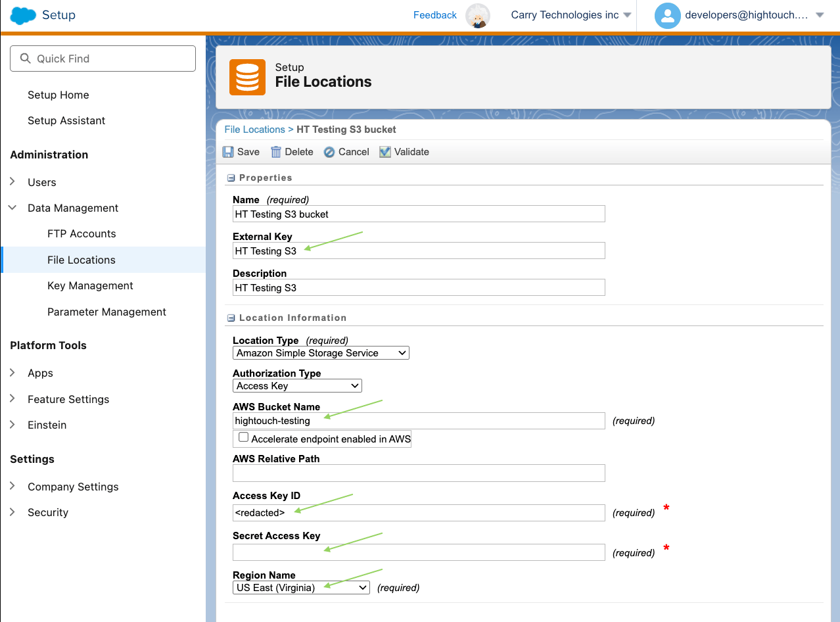Open the Location Type dropdown
The image size is (840, 622).
(x=321, y=353)
